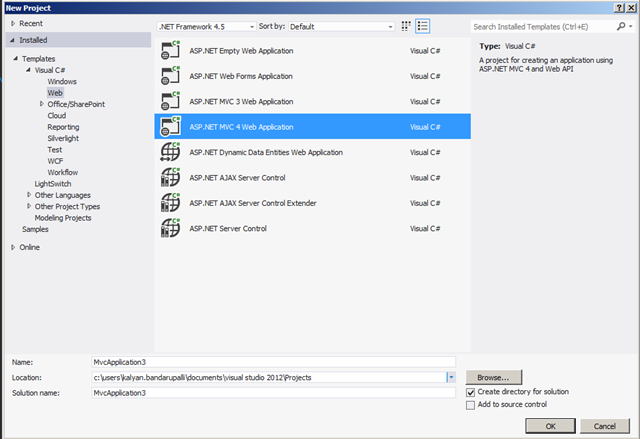Collapse the Templates tree node
Image resolution: width=640 pixels, height=439 pixels.
[16, 58]
